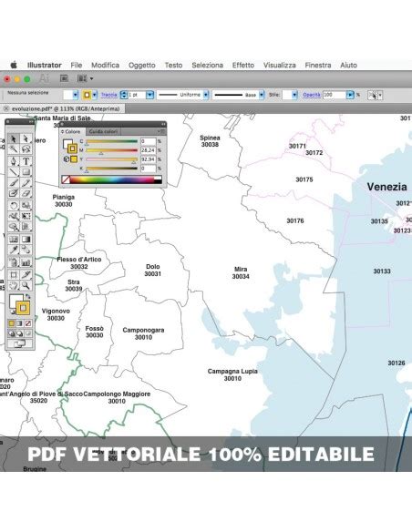This screenshot has height=532, width=412.
Task: Select the Line Segment tool
Action: click(x=14, y=171)
